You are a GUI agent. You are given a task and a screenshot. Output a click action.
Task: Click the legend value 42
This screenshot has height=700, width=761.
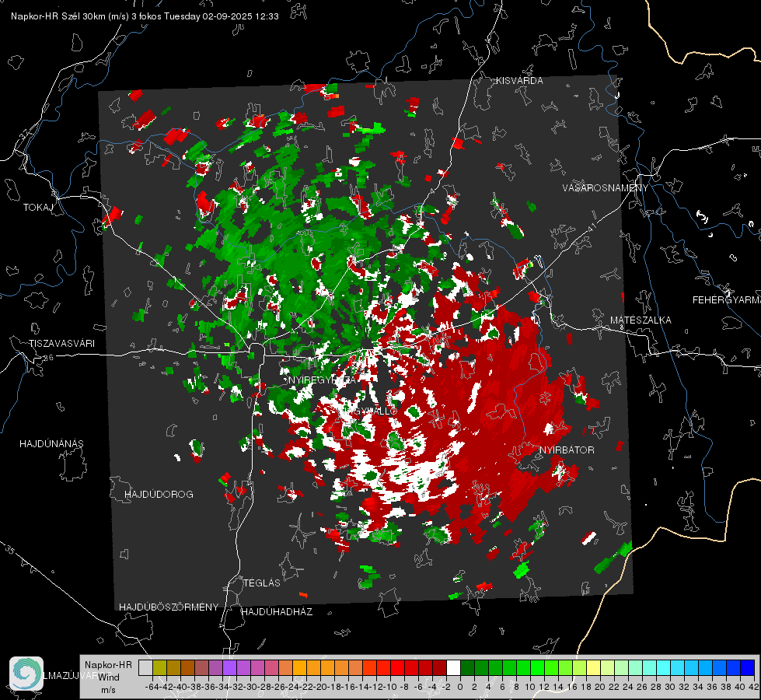click(754, 687)
